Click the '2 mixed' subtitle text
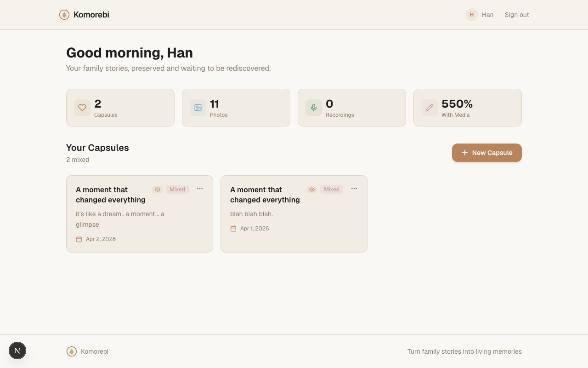588x368 pixels. coord(78,160)
